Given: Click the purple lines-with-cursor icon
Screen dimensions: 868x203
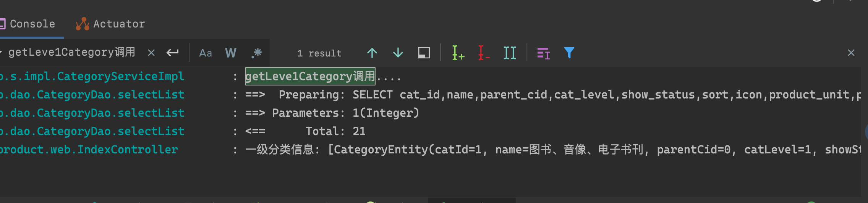Looking at the screenshot, I should [x=543, y=53].
